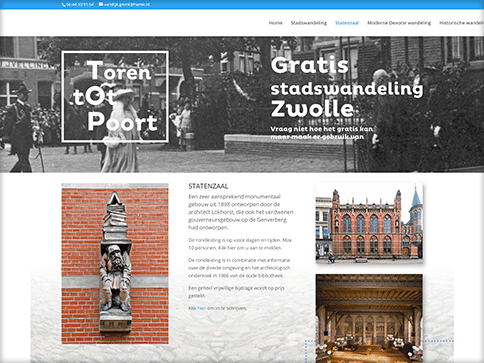Screen dimensions: 484x363
Task: Click the STATENZAAL heading
Action: pyautogui.click(x=208, y=186)
